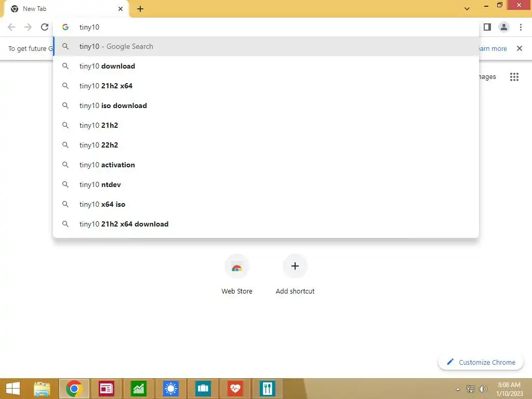Pick the 'tiny10 ntdev' suggestion
This screenshot has width=532, height=399.
pos(266,184)
